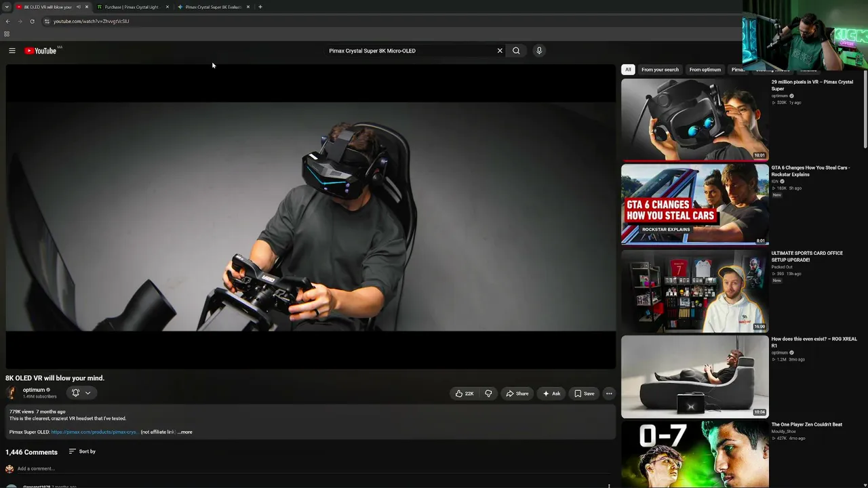868x488 pixels.
Task: Click the Ask button
Action: [552, 394]
